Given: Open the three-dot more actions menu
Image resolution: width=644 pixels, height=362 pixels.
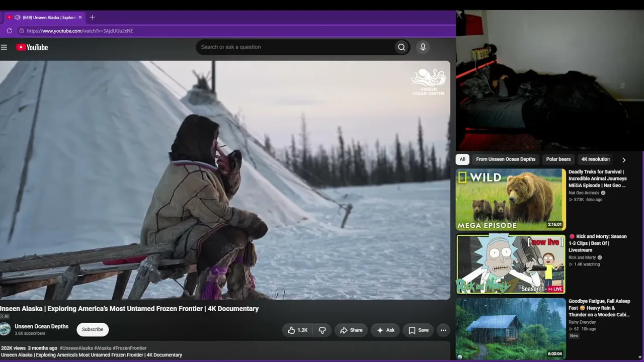Looking at the screenshot, I should (x=443, y=330).
